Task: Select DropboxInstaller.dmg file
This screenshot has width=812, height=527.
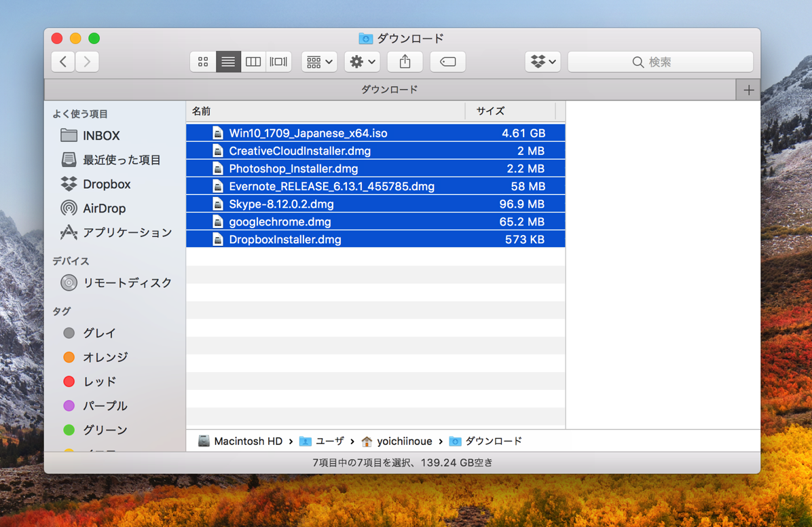Action: point(375,240)
